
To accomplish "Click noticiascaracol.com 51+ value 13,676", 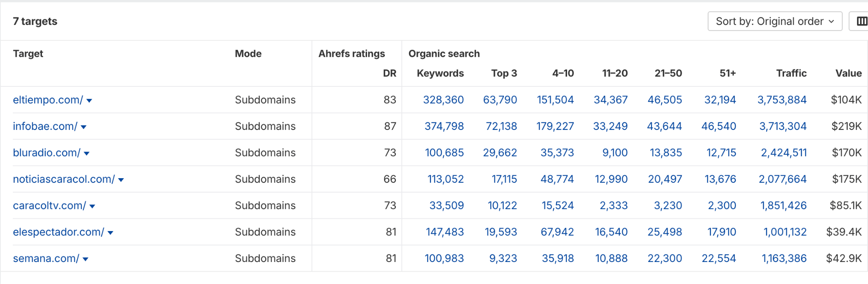I will click(721, 179).
